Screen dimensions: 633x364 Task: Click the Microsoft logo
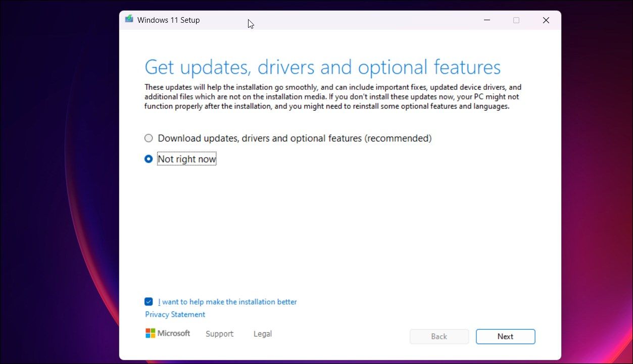coord(168,333)
